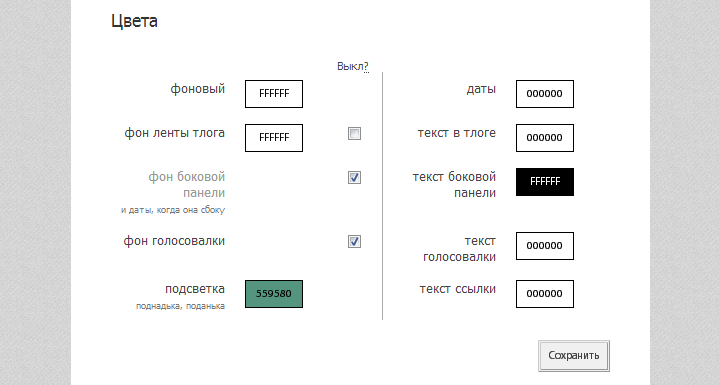Uncheck the фон голосовалки checkbox

[354, 242]
